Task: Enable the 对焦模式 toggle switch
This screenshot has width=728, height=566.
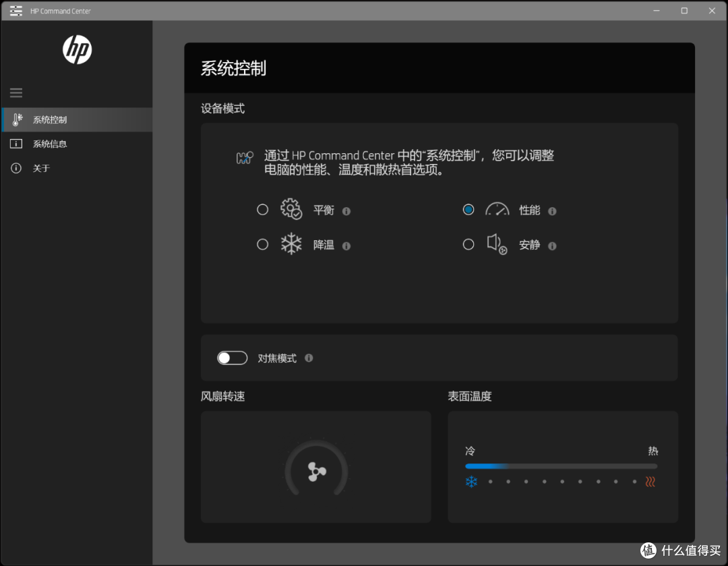Action: [232, 358]
